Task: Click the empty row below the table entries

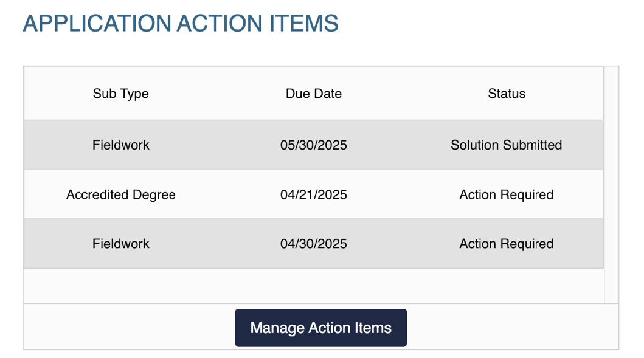Action: [x=314, y=286]
